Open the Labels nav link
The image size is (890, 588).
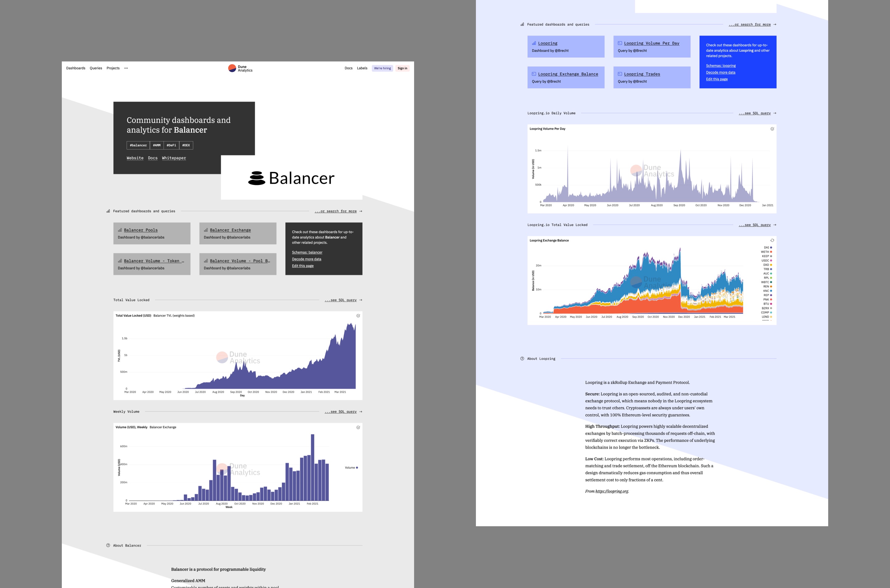[x=362, y=68]
